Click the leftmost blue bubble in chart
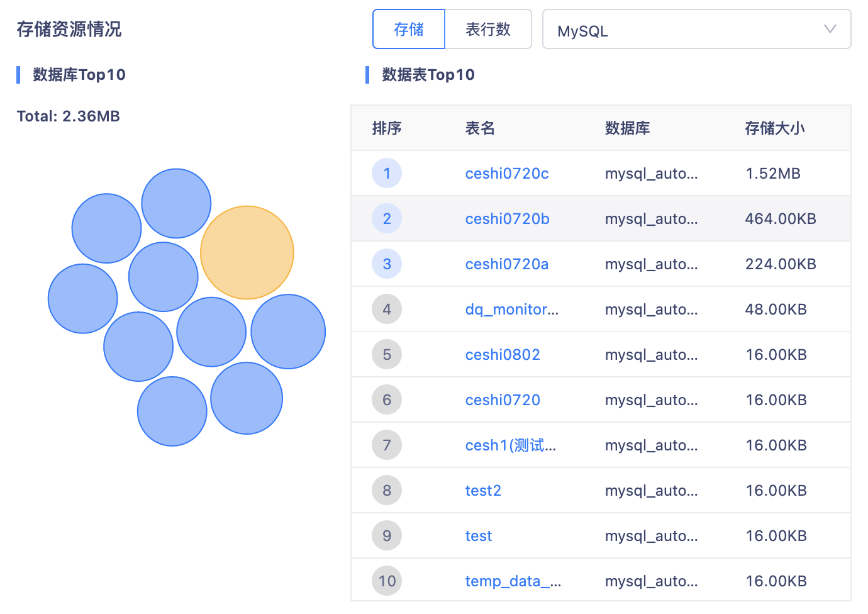The height and width of the screenshot is (614, 868). pyautogui.click(x=83, y=299)
